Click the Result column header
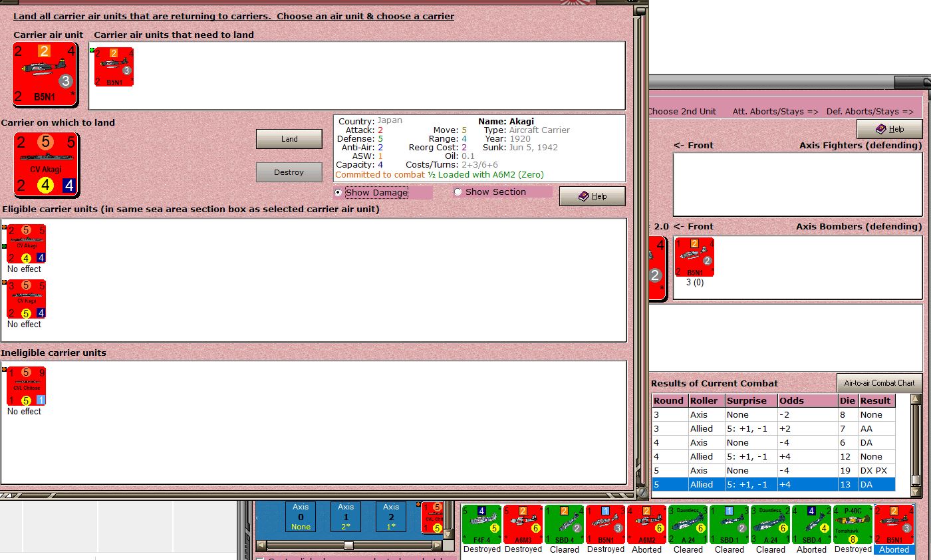This screenshot has width=931, height=560. click(876, 400)
